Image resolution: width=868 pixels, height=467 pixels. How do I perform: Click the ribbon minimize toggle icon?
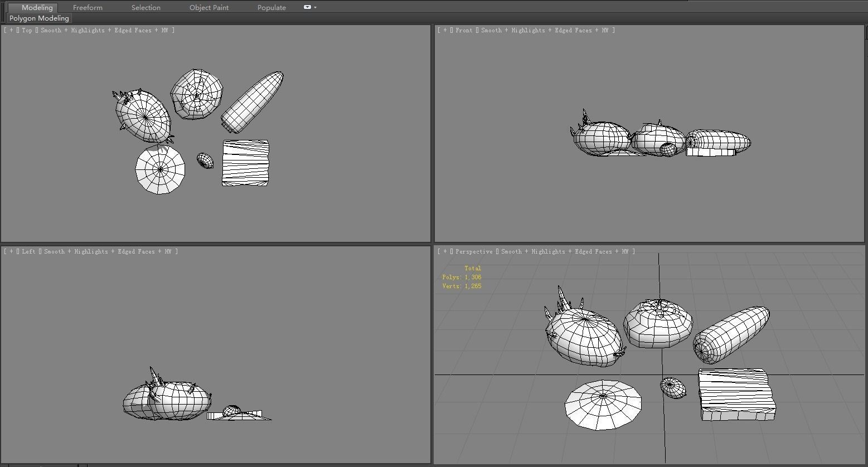pyautogui.click(x=307, y=7)
